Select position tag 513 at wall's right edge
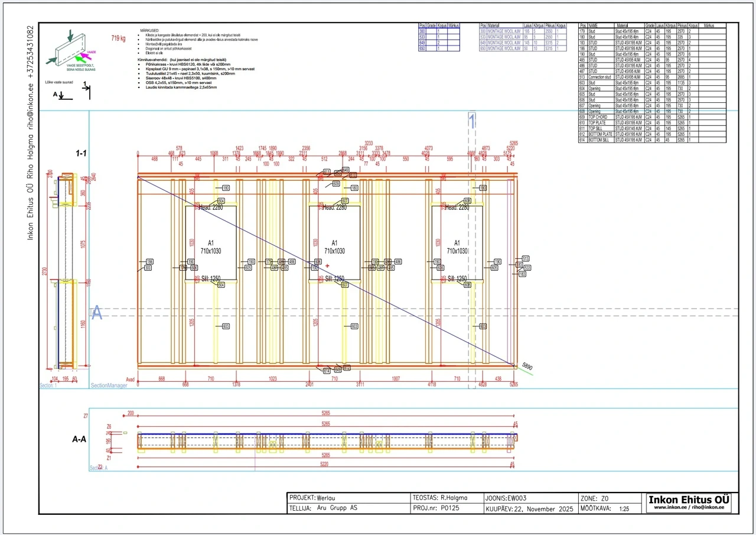Screen dimensions: 756x535 [525, 258]
